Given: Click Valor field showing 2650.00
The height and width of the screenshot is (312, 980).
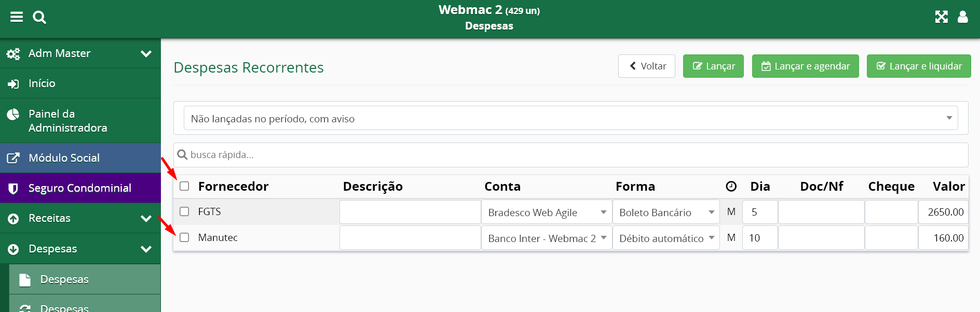Looking at the screenshot, I should (x=943, y=212).
